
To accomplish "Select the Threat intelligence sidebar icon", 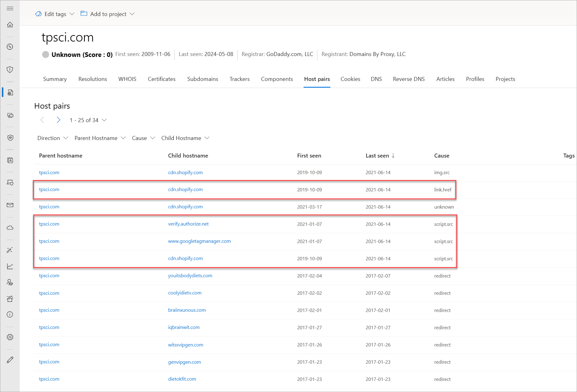I will [10, 92].
